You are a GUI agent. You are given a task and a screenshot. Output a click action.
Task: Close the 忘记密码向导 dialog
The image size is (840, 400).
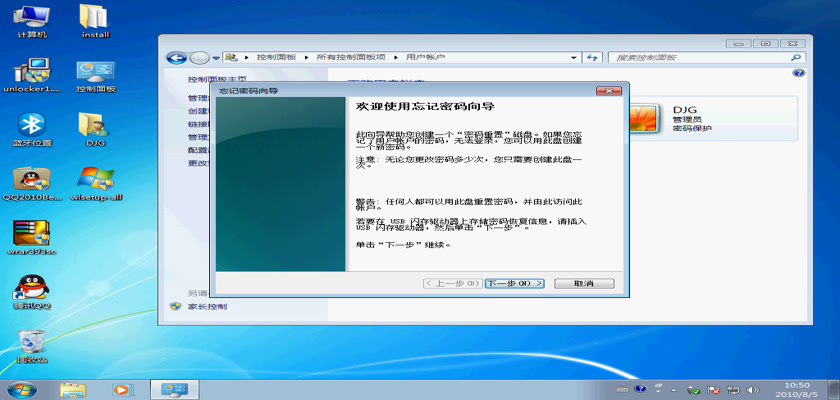[x=608, y=90]
